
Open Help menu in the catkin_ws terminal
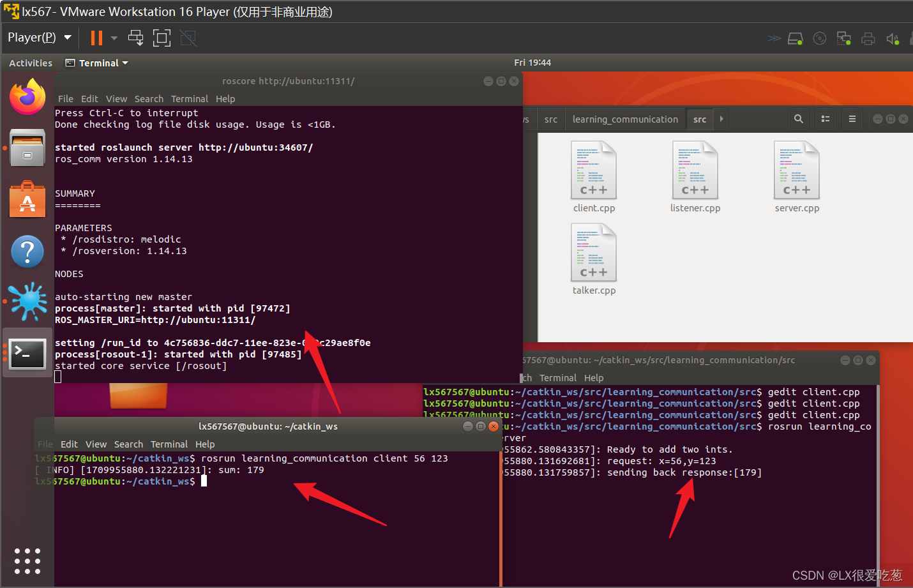pos(205,444)
